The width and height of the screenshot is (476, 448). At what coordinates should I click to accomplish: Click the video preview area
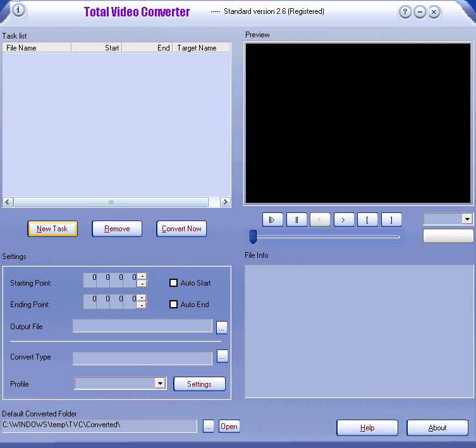pos(358,123)
